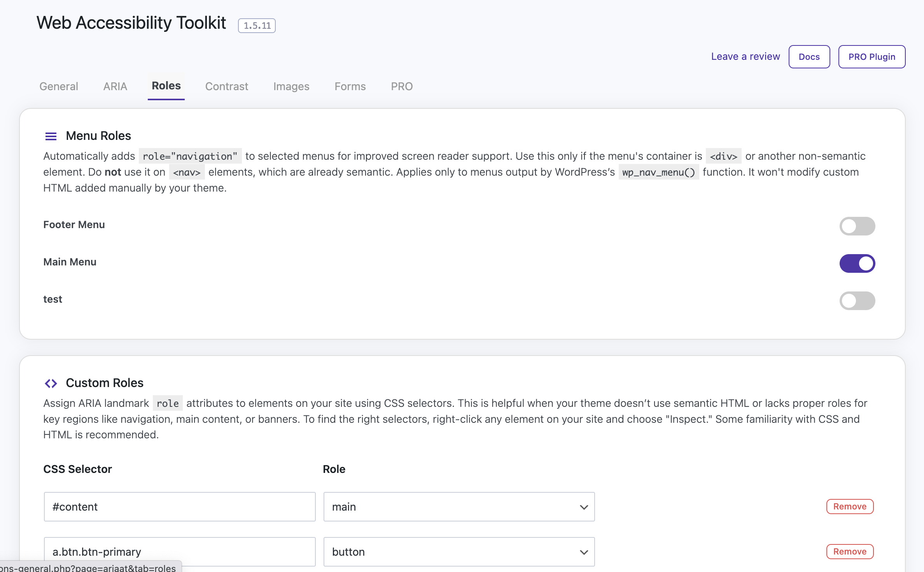Open the role dropdown showing main
This screenshot has height=572, width=924.
(x=459, y=507)
